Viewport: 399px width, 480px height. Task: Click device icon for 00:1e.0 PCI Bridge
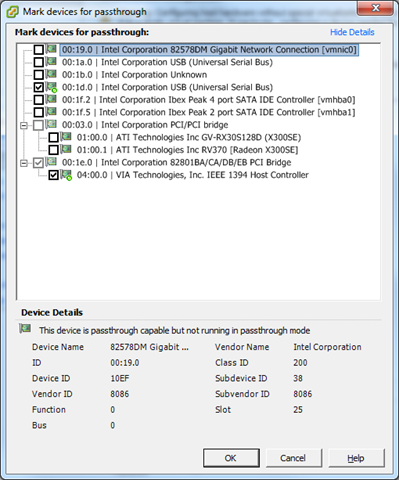(x=51, y=162)
